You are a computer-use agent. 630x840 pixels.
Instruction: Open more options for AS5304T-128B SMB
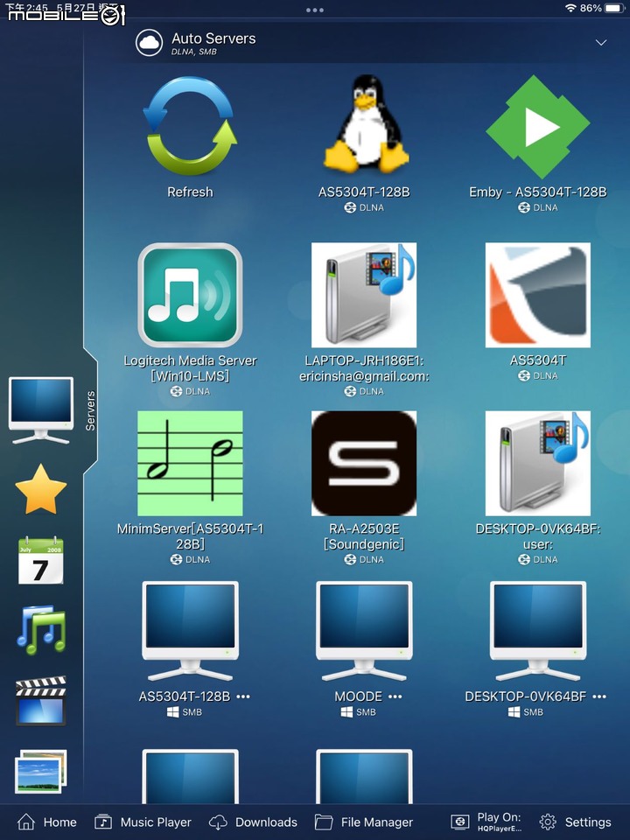tap(243, 696)
